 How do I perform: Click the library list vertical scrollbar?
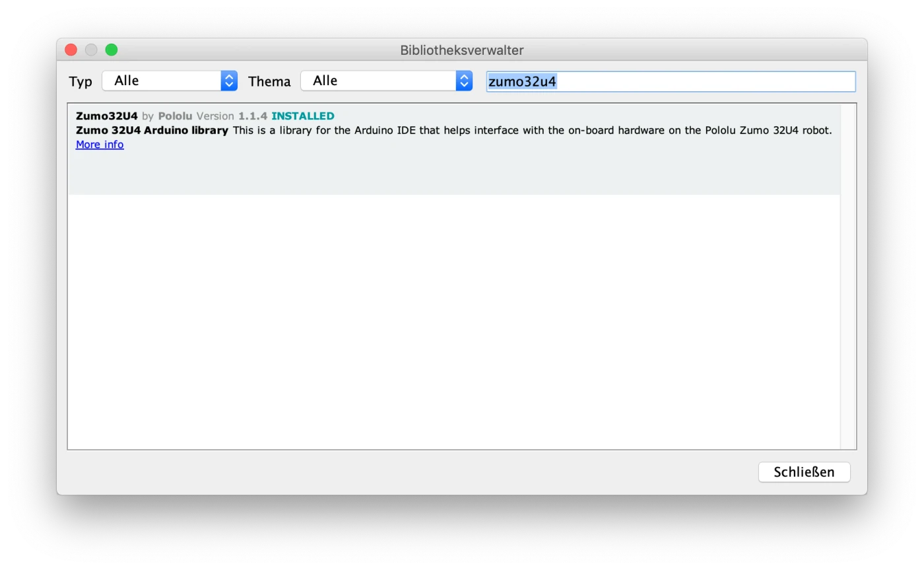tap(847, 277)
